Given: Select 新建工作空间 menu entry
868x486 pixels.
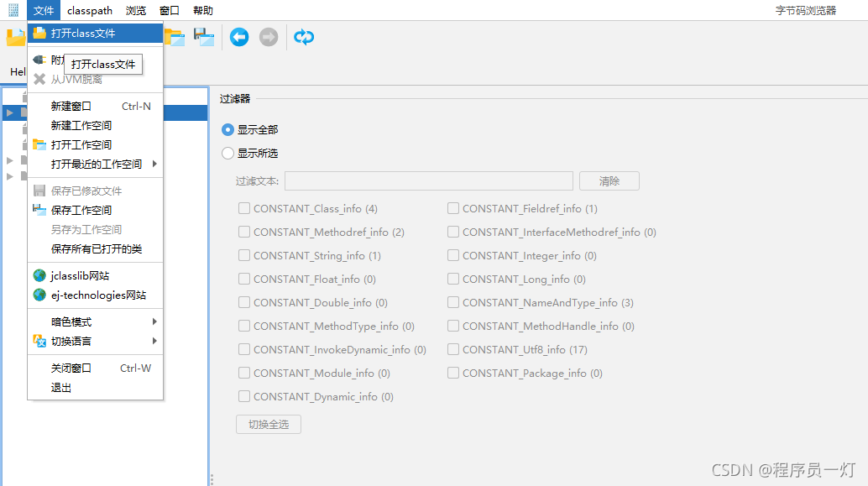Looking at the screenshot, I should pyautogui.click(x=95, y=126).
